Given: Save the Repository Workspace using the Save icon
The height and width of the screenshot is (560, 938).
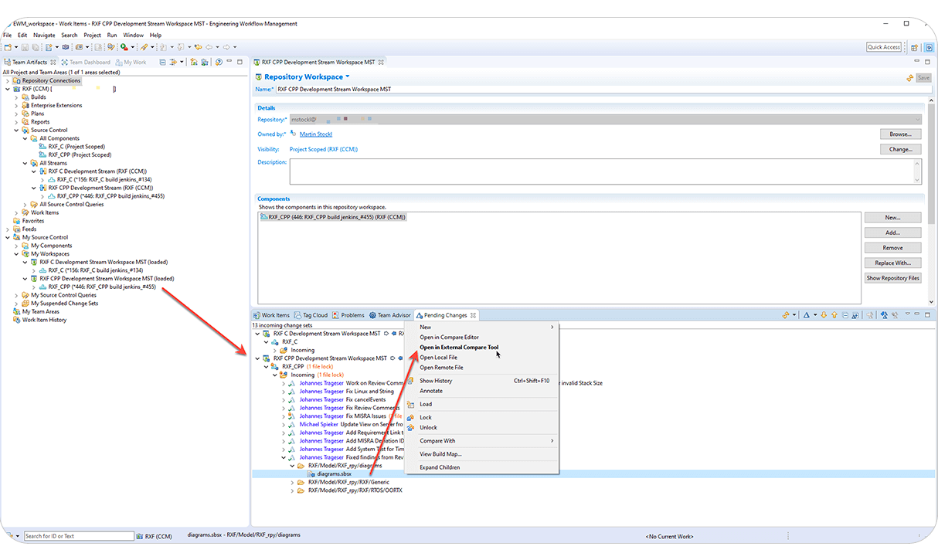Looking at the screenshot, I should tap(925, 76).
